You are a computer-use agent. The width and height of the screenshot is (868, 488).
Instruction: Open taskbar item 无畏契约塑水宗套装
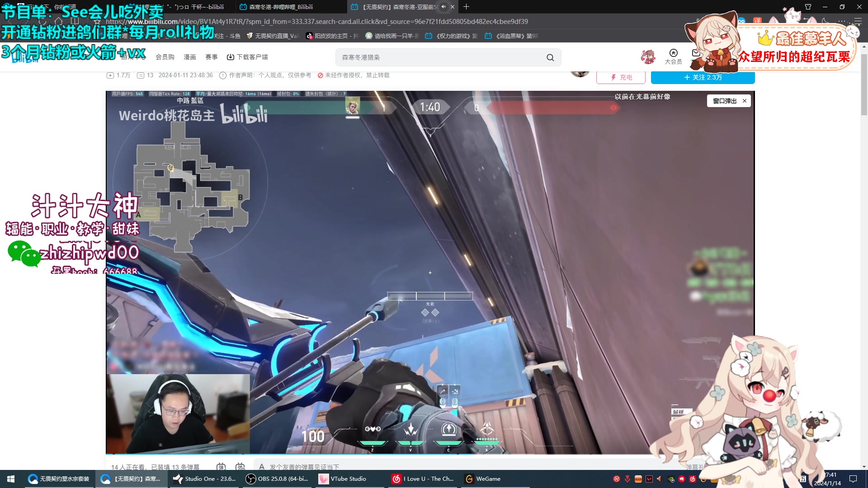coord(59,479)
